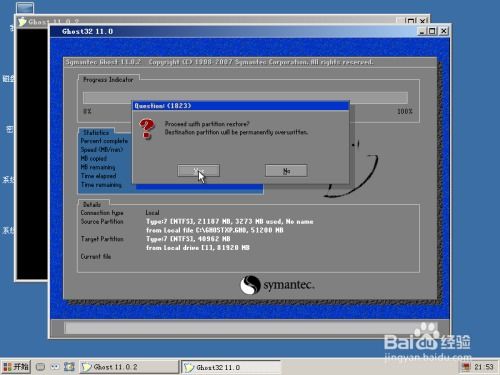The width and height of the screenshot is (500, 375).
Task: Click the second quick launch icon on taskbar
Action: click(55, 367)
